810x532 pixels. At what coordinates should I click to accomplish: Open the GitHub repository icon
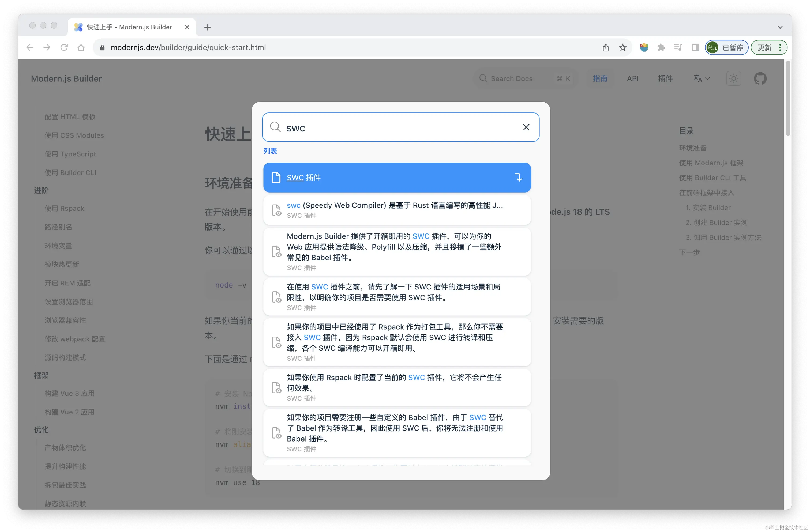click(x=760, y=78)
